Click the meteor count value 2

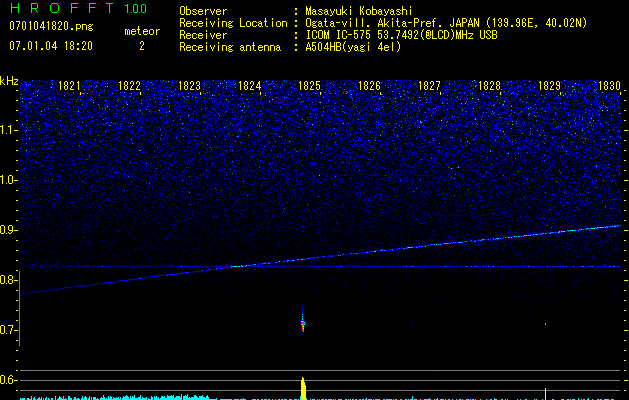[x=141, y=46]
